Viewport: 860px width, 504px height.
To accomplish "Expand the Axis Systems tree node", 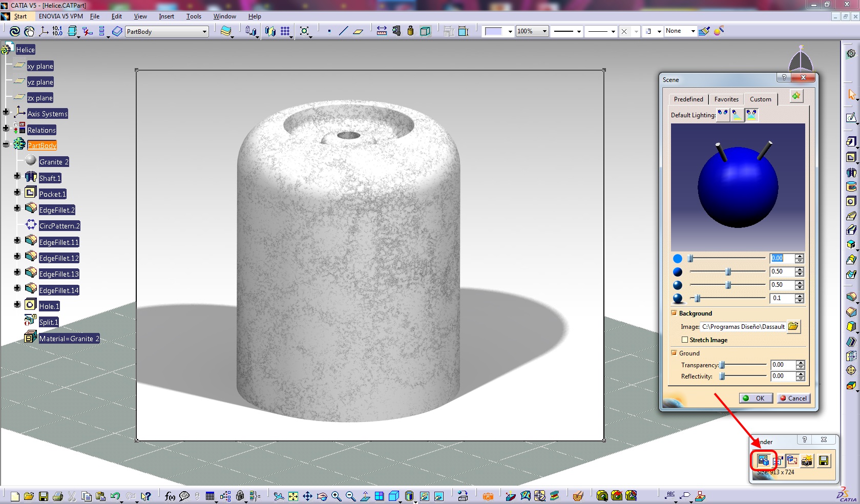I will point(6,112).
